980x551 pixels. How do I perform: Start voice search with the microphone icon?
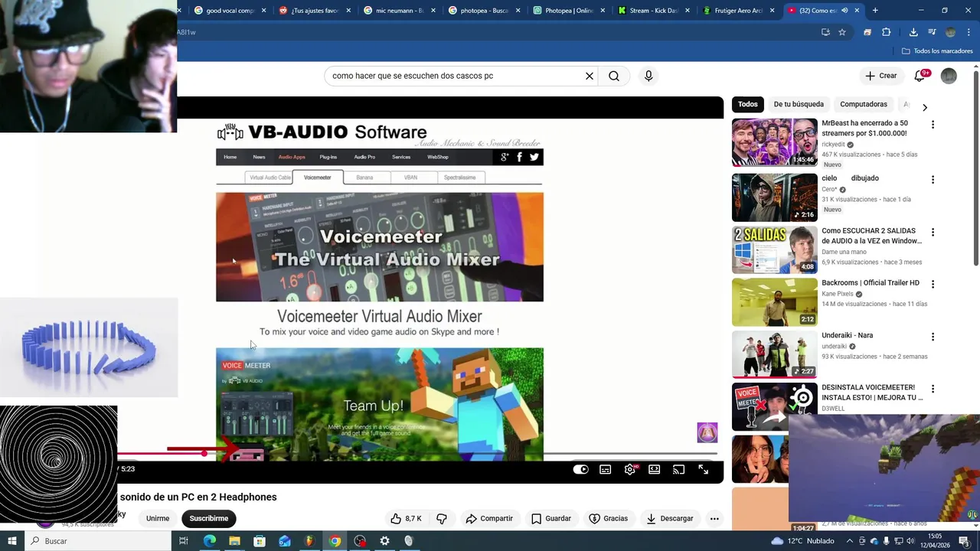click(648, 76)
